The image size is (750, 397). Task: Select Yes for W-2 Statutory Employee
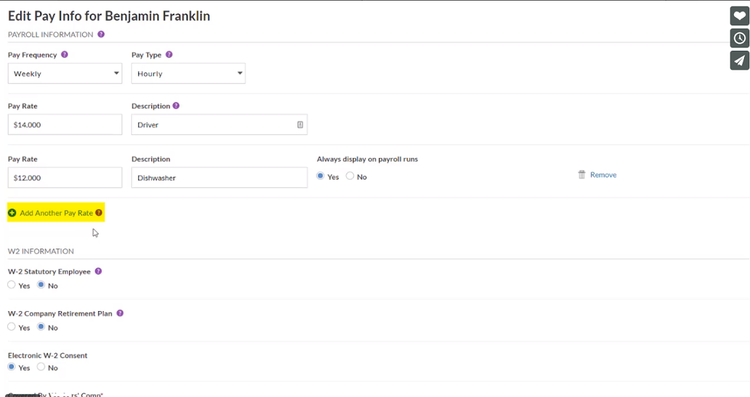[11, 285]
